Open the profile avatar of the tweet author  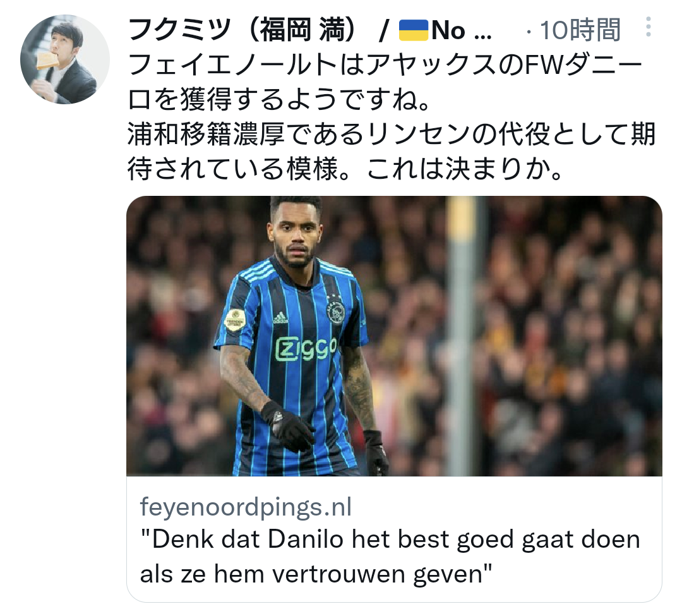[x=65, y=59]
